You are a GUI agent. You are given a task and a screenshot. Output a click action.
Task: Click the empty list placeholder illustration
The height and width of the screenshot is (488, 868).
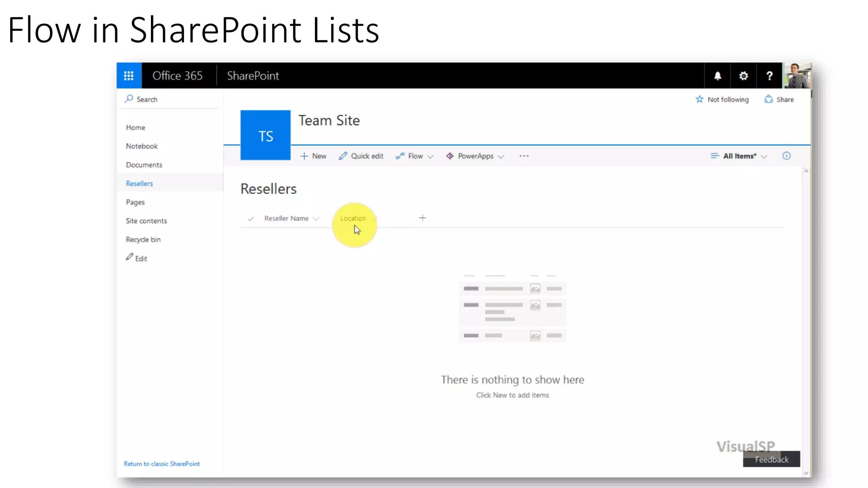(x=512, y=308)
